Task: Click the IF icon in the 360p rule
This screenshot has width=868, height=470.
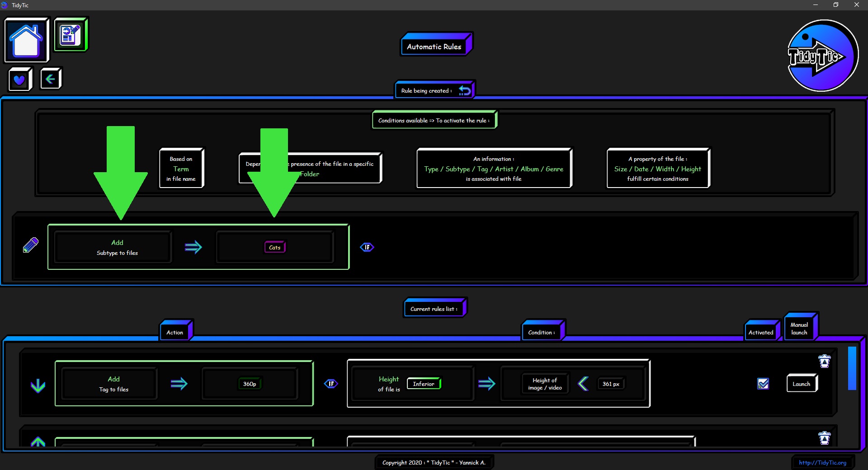Action: click(x=331, y=384)
